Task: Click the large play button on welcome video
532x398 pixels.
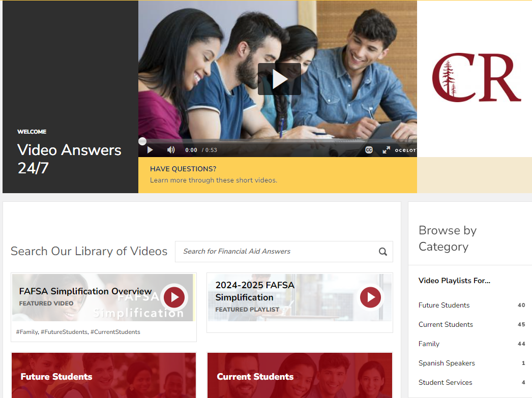Action: pos(279,79)
